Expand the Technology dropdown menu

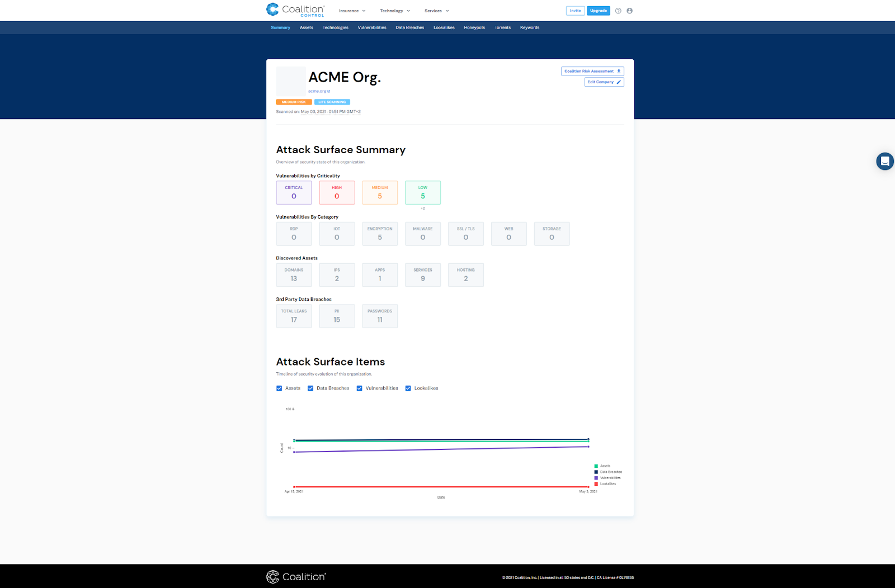395,11
